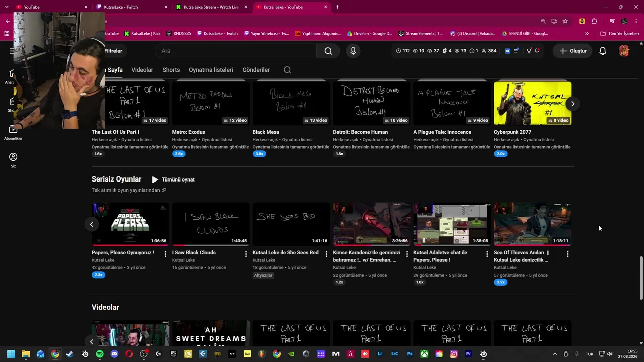Expand the bookmarks overflow chevron
The height and width of the screenshot is (362, 644).
587,34
